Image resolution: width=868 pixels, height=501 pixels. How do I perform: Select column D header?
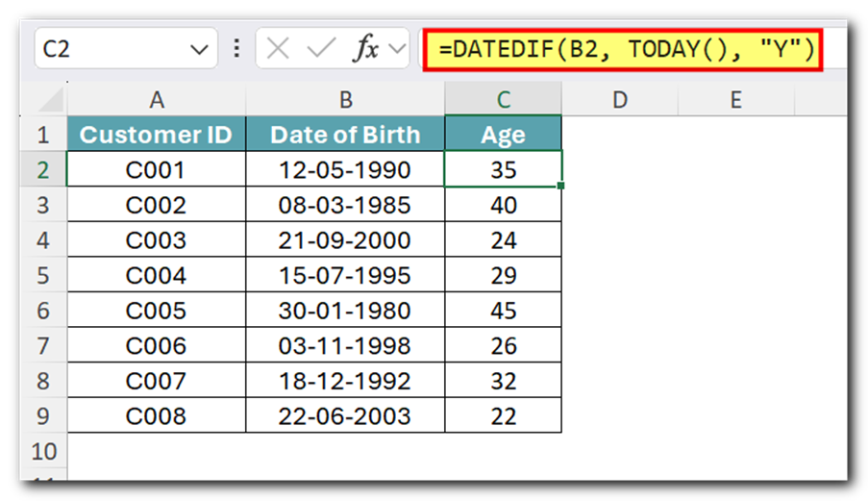(x=620, y=100)
